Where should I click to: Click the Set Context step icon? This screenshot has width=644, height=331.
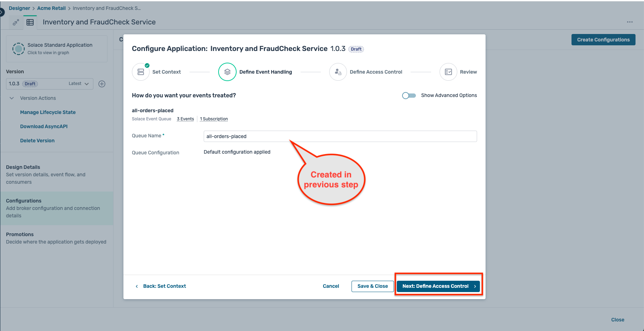(141, 72)
